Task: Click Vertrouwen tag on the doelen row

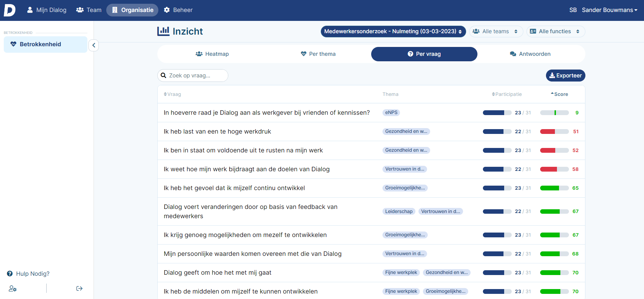Action: coord(405,169)
